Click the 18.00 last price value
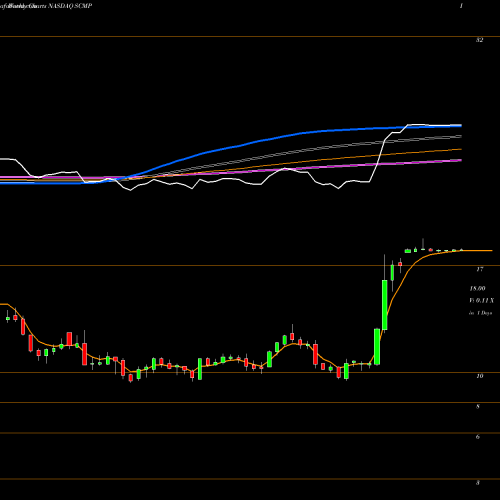This screenshot has height=500, width=500. click(x=477, y=288)
